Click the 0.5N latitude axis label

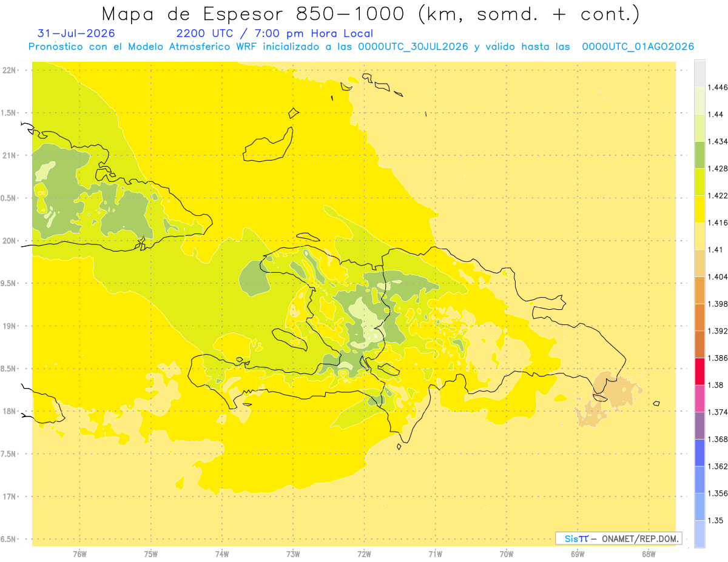click(x=9, y=198)
